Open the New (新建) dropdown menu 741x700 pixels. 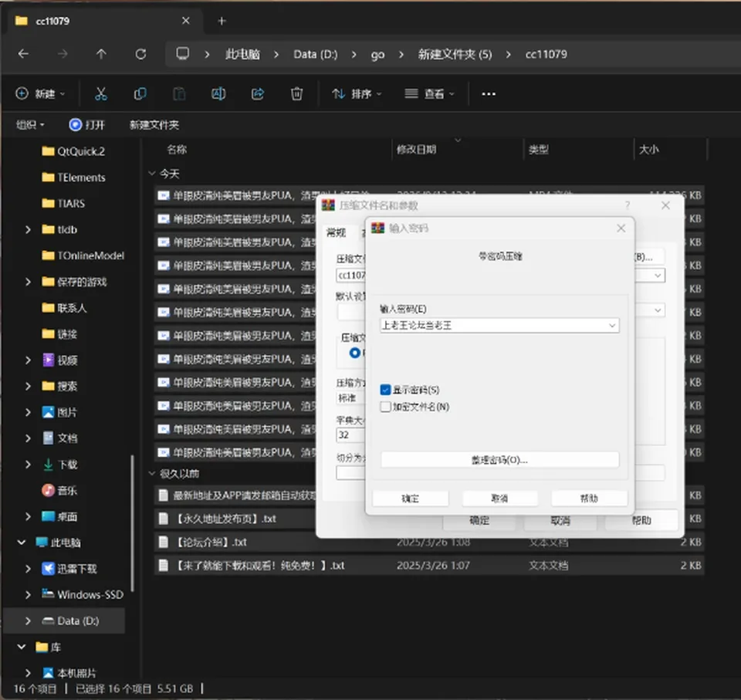(x=39, y=93)
